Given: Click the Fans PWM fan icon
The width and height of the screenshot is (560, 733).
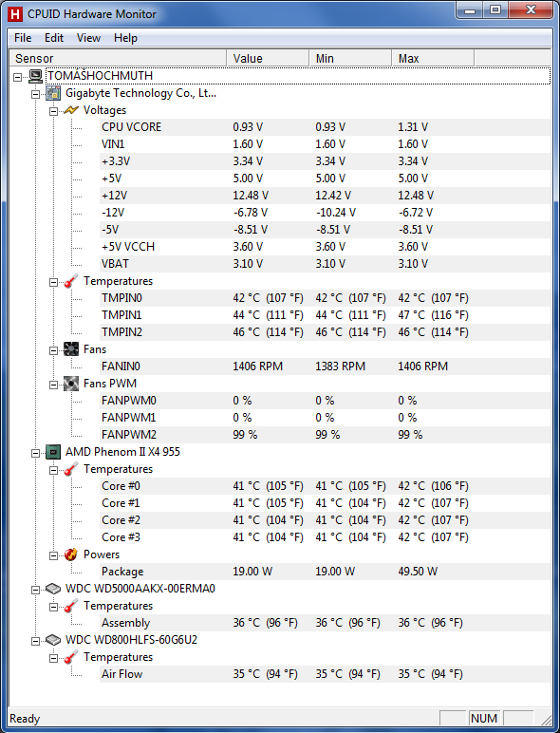Looking at the screenshot, I should (71, 384).
